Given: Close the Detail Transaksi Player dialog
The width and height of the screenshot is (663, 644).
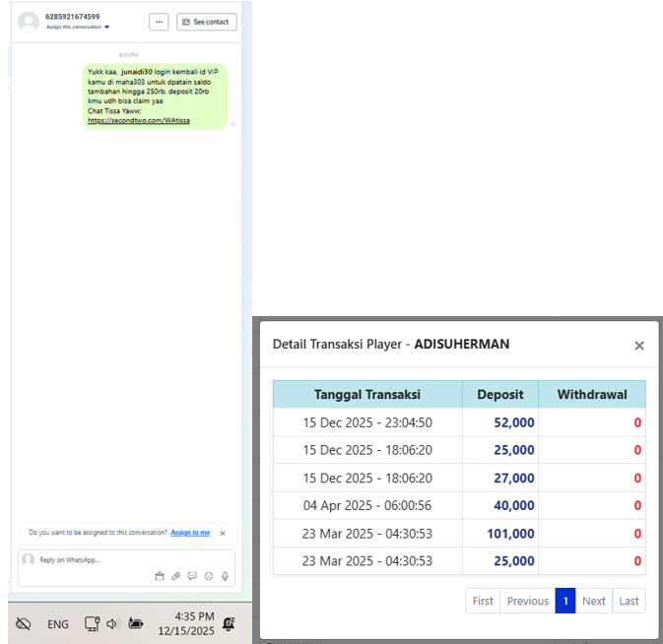Looking at the screenshot, I should point(639,346).
